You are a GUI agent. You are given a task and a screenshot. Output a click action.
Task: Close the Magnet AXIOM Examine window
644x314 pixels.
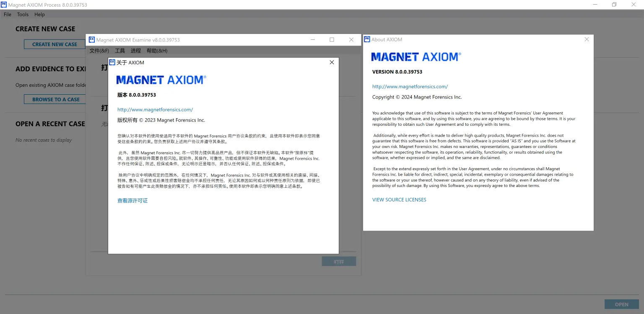[351, 40]
